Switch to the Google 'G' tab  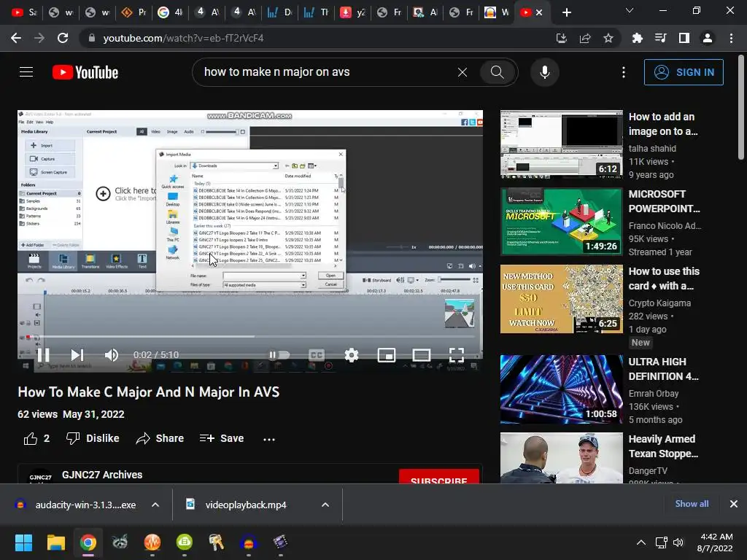point(169,12)
